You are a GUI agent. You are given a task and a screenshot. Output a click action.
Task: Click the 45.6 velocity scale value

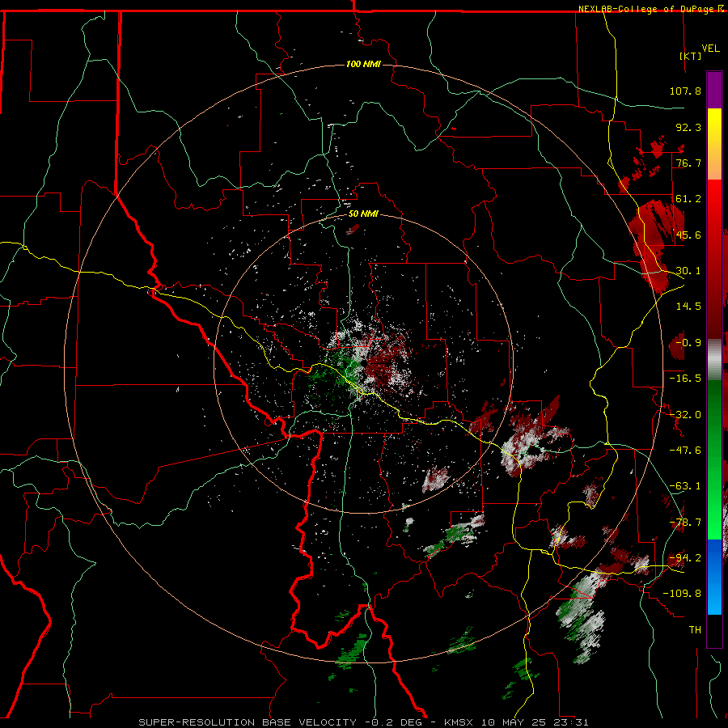pyautogui.click(x=688, y=235)
